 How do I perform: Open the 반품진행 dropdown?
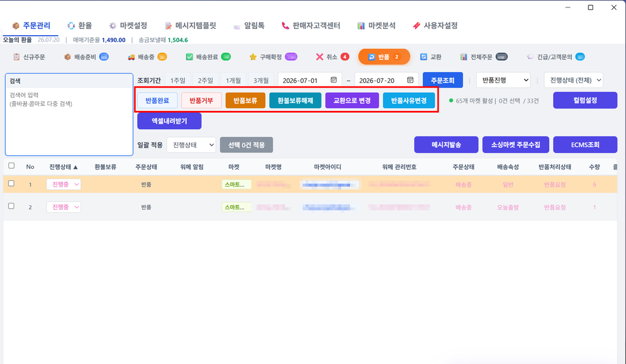[504, 80]
